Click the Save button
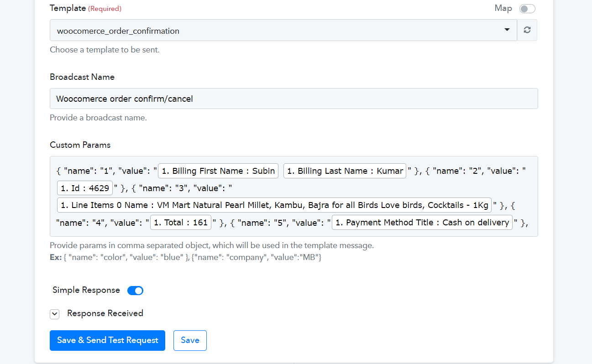This screenshot has height=364, width=592. pyautogui.click(x=190, y=340)
